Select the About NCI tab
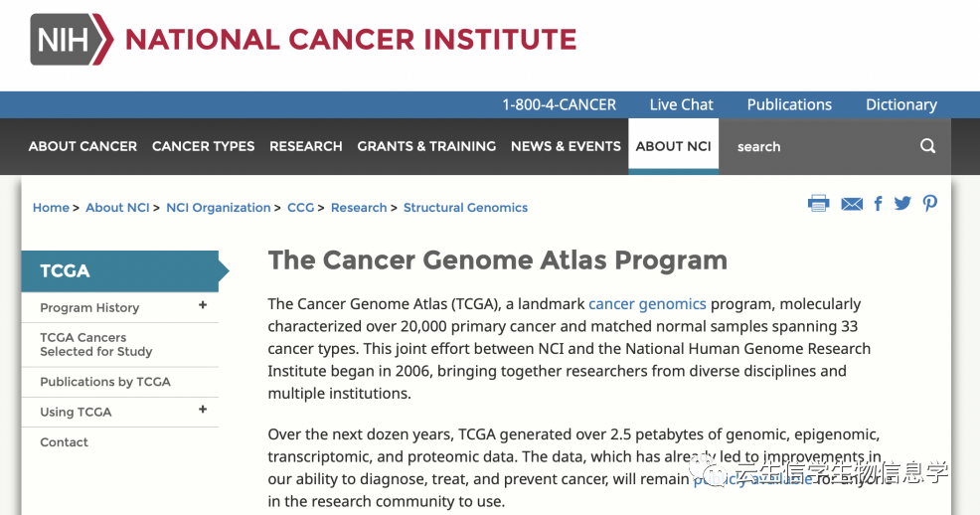980x515 pixels. point(673,146)
